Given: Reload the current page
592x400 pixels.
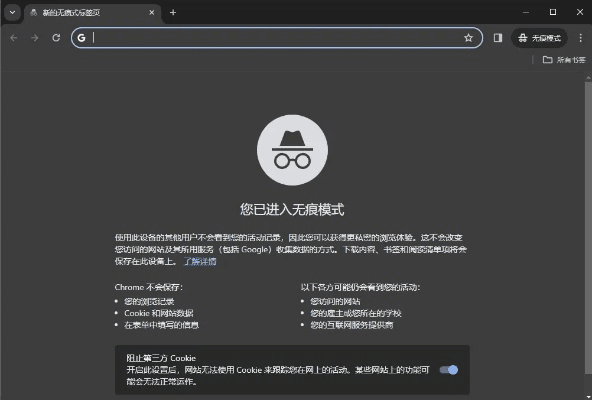Looking at the screenshot, I should pyautogui.click(x=56, y=38).
